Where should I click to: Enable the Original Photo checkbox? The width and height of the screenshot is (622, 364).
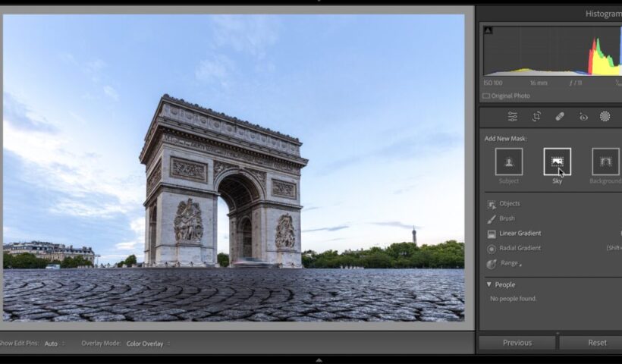(x=486, y=96)
